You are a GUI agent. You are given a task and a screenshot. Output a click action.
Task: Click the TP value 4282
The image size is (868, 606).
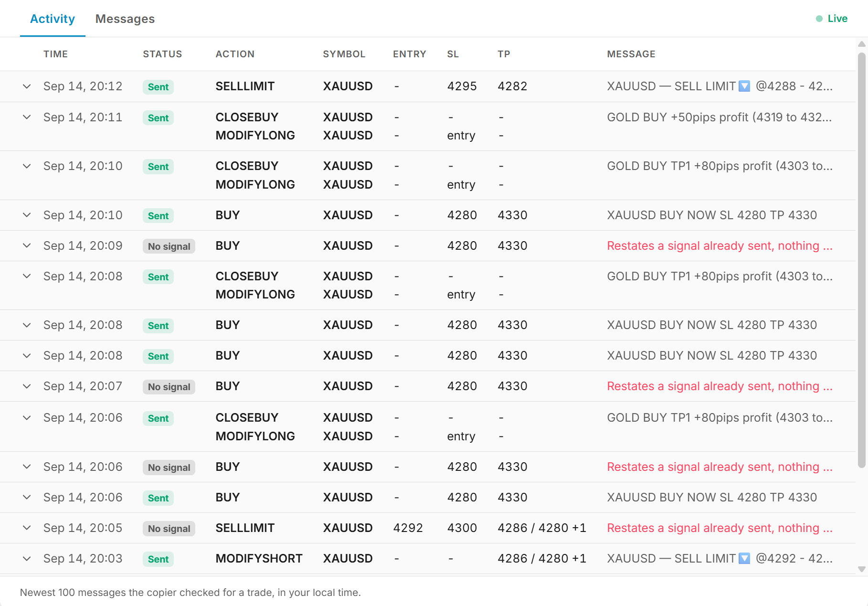pyautogui.click(x=512, y=86)
